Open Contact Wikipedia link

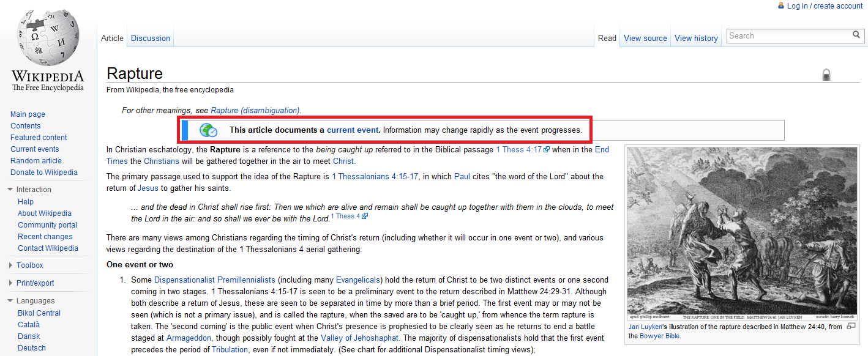click(48, 248)
